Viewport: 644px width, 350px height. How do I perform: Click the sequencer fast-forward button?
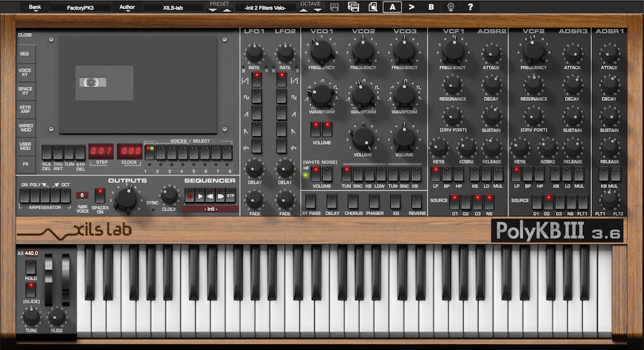coord(220,195)
